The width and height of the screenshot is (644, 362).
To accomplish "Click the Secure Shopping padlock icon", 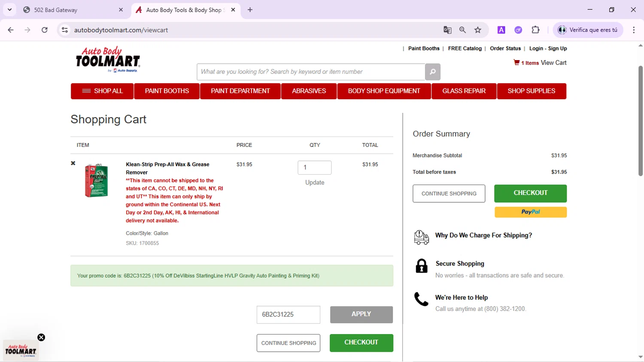I will pyautogui.click(x=422, y=266).
